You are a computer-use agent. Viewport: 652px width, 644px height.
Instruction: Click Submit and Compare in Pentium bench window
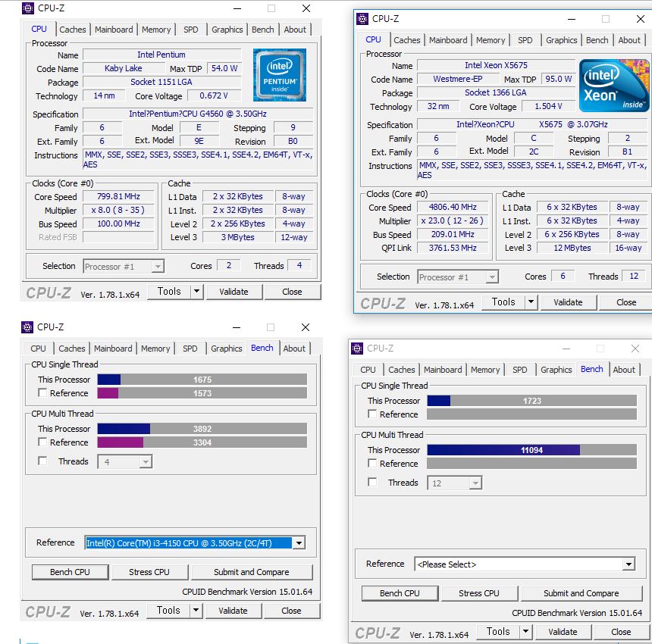251,572
